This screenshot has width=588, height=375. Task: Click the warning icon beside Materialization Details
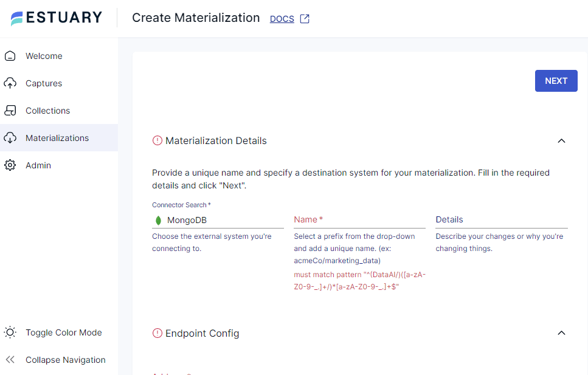point(156,140)
